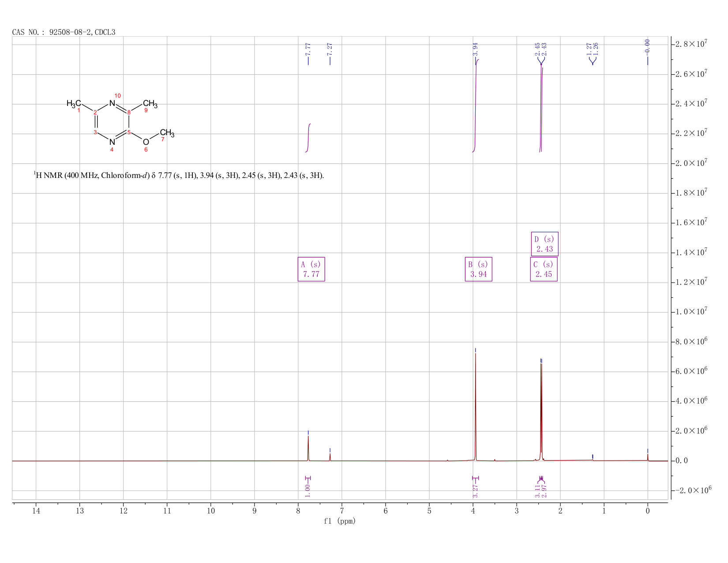Click the f1 (ppm) axis label
Screen dimensions: 728x563
(340, 521)
